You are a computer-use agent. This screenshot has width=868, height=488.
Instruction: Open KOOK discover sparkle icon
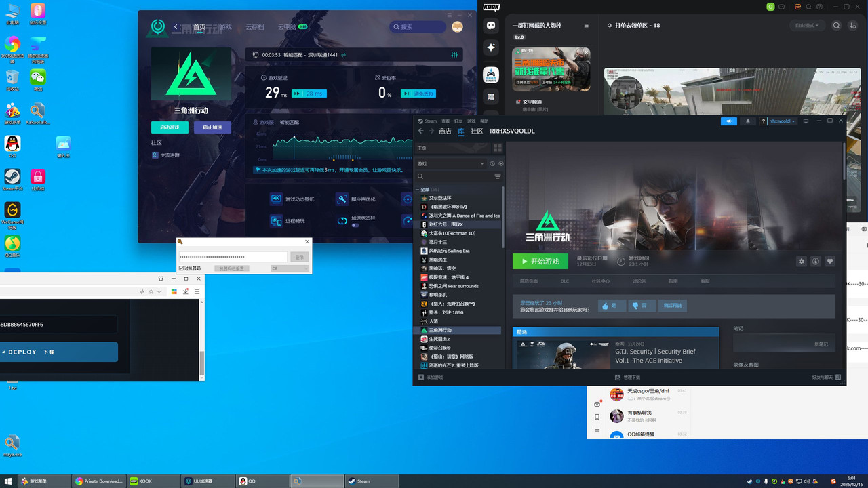(491, 47)
